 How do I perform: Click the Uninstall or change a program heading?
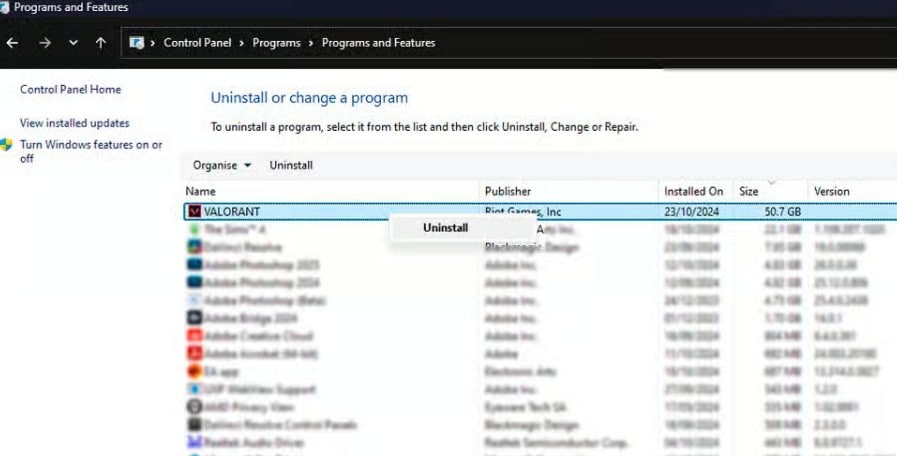[309, 98]
